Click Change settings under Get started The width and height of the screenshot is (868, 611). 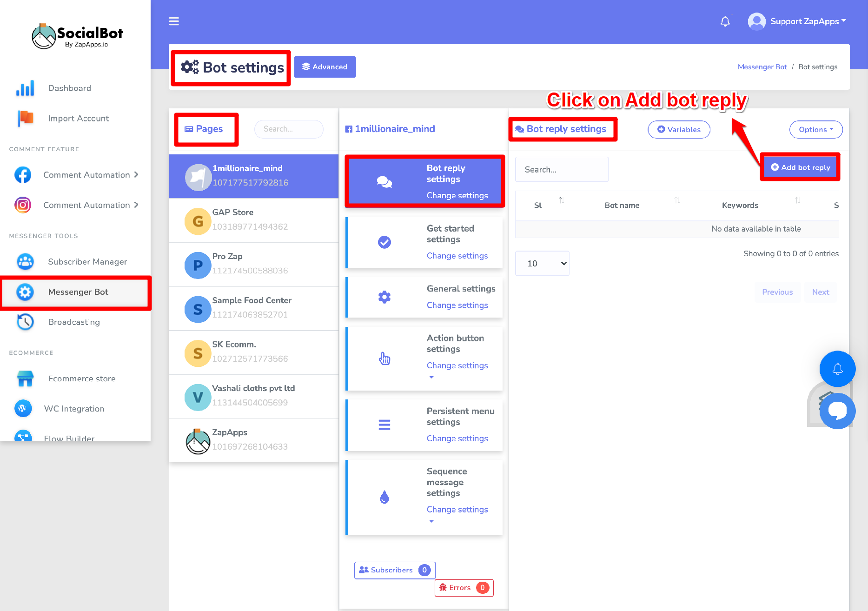click(457, 256)
